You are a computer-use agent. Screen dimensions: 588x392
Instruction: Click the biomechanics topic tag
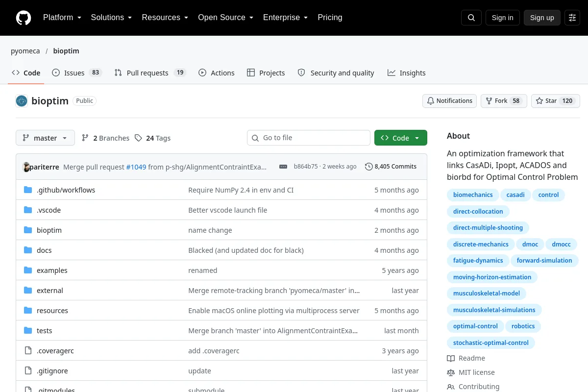(x=473, y=195)
